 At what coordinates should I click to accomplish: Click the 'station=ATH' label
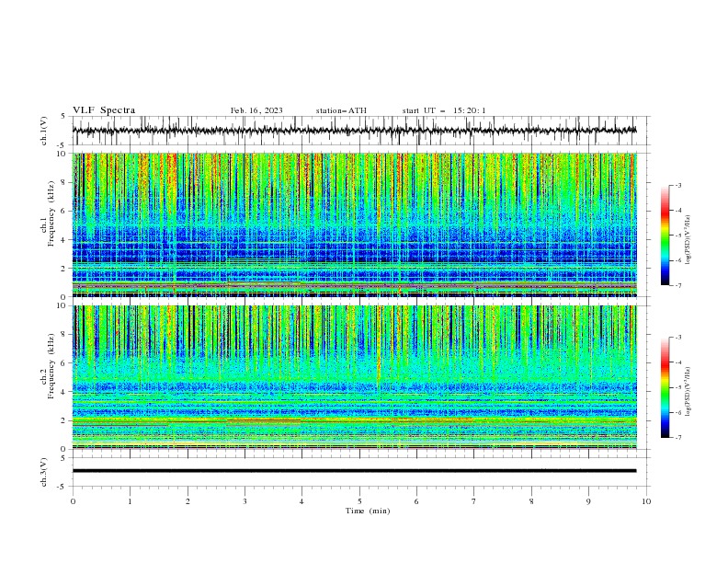click(341, 110)
